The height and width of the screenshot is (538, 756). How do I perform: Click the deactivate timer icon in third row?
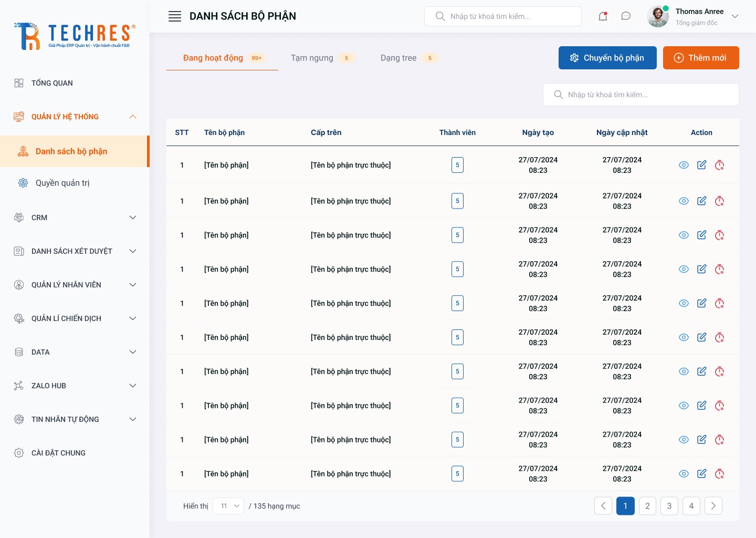pyautogui.click(x=720, y=235)
